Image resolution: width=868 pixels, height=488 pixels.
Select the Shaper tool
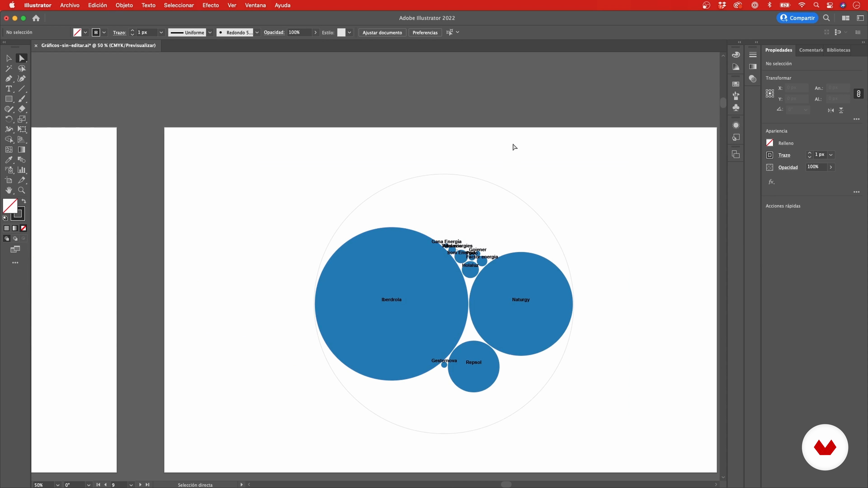[9, 109]
